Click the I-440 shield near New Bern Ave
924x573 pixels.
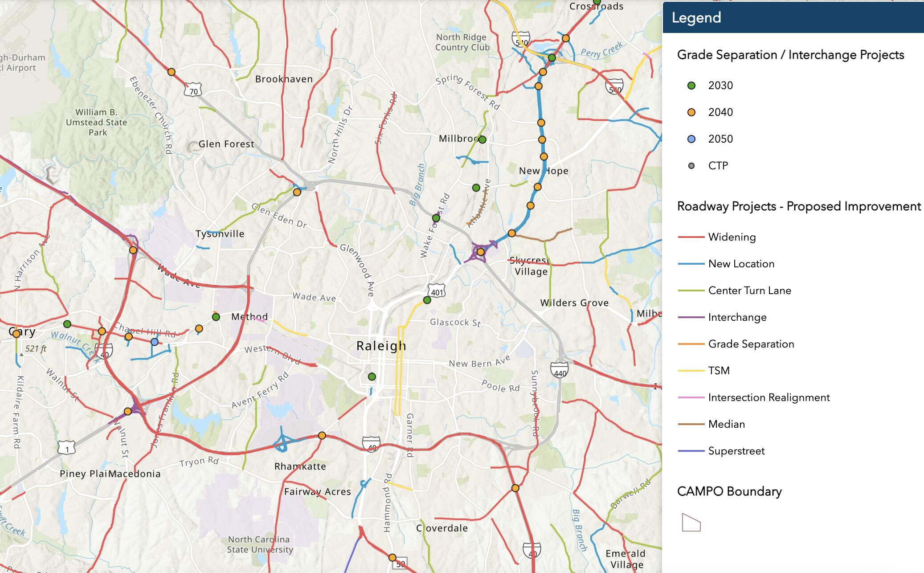[560, 371]
